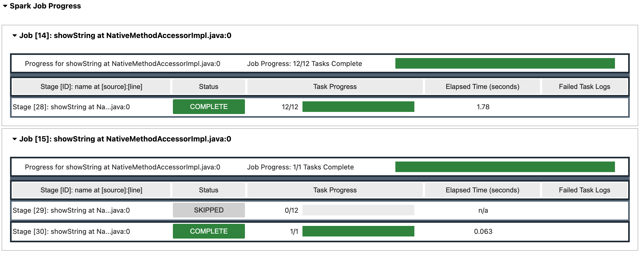Select the Stage [28] row label
644x256 pixels.
point(71,107)
